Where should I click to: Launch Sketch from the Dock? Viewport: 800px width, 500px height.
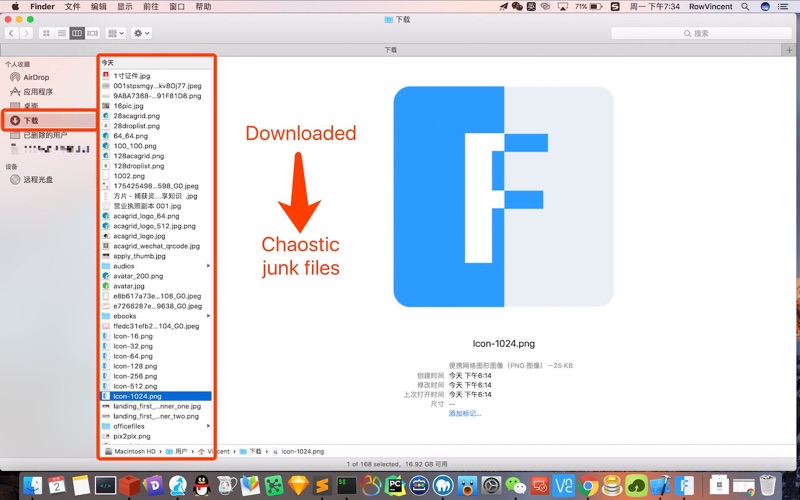click(298, 486)
